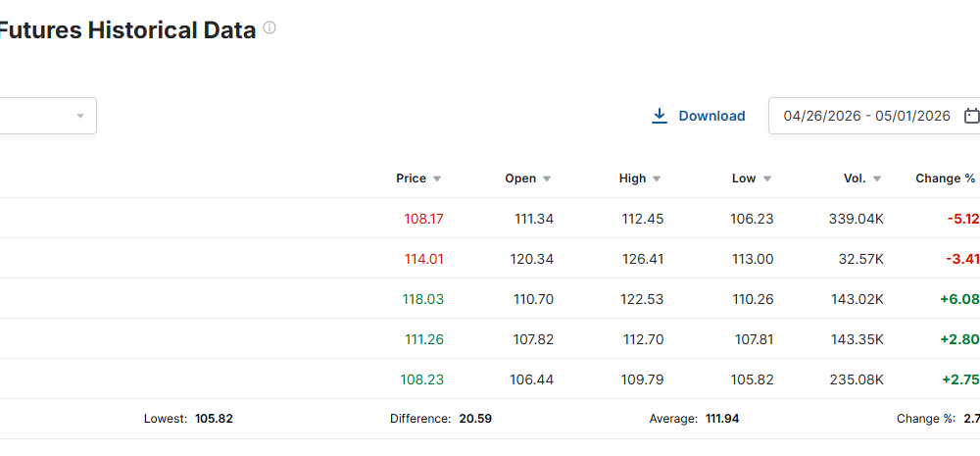Click the Average: 111.94 summary
Screen dimensions: 980x456
pos(694,419)
